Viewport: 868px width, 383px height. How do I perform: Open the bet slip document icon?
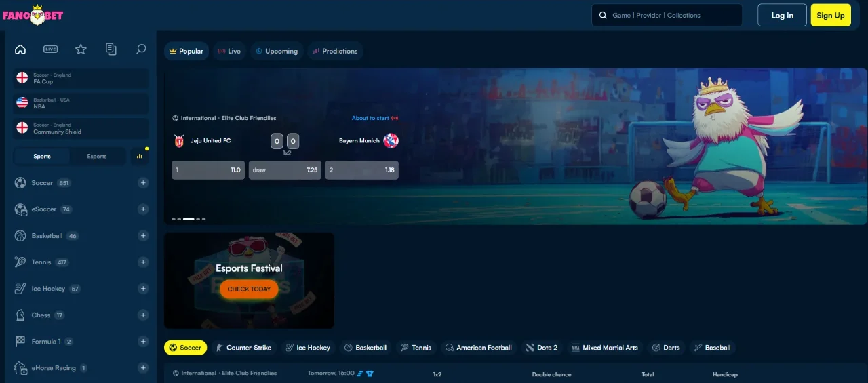tap(111, 49)
